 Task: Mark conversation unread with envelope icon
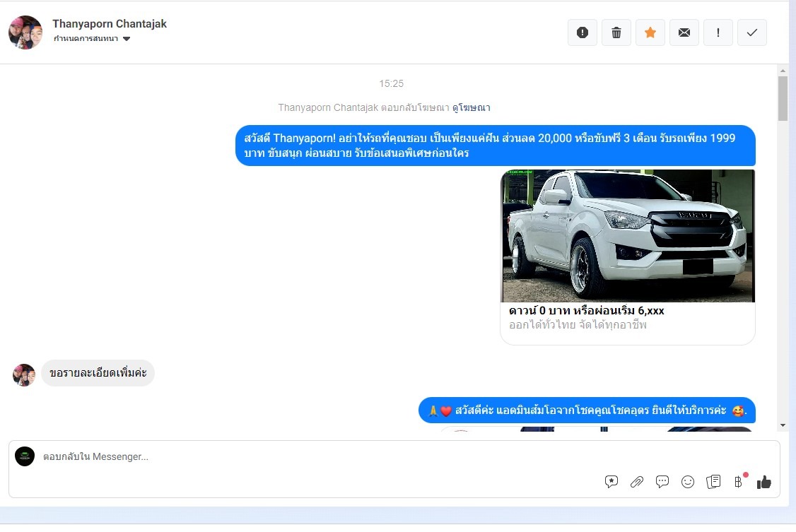tap(684, 32)
